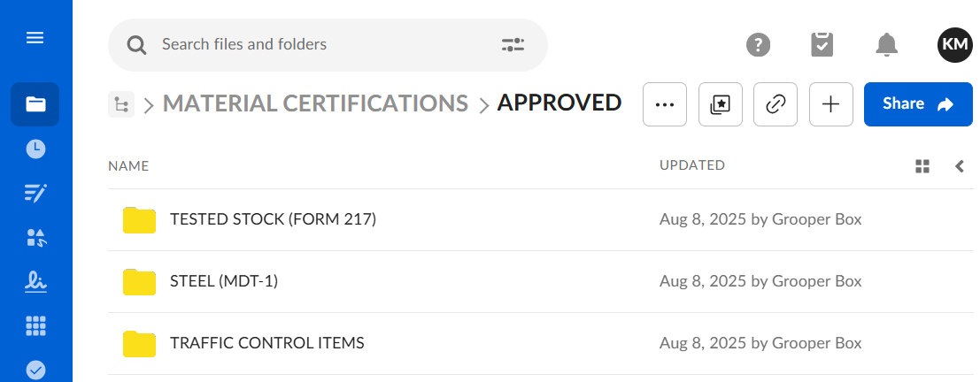Open the All Files sidebar icon
This screenshot has width=980, height=382.
[35, 104]
